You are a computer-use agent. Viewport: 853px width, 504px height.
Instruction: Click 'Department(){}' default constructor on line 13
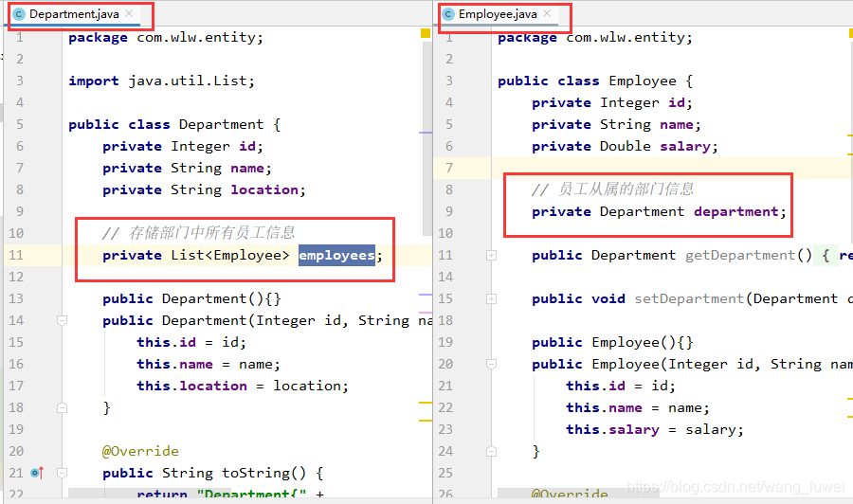pyautogui.click(x=222, y=299)
